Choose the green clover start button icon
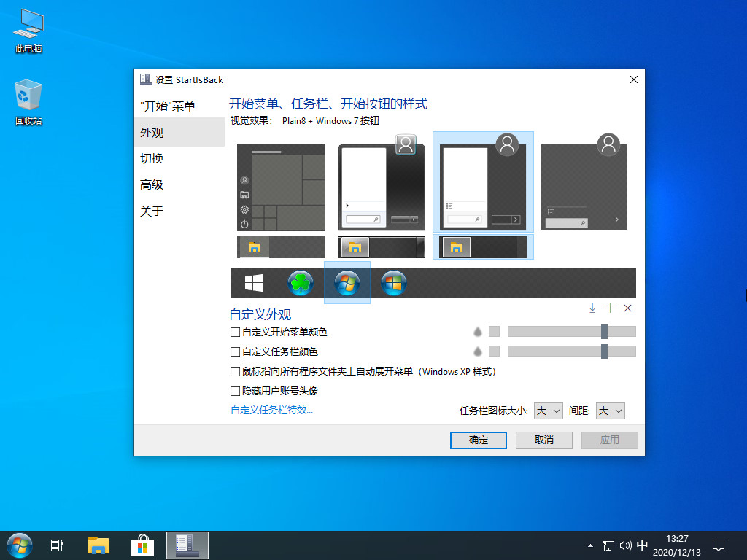The width and height of the screenshot is (747, 560). point(301,283)
